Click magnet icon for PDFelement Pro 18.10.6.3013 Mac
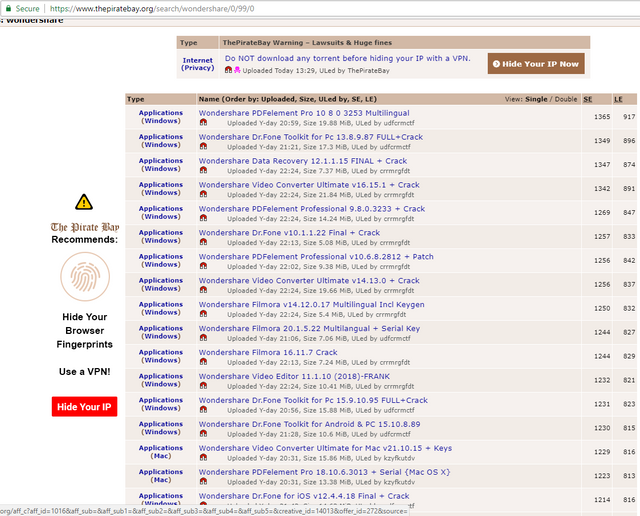This screenshot has width=640, height=516. [203, 481]
